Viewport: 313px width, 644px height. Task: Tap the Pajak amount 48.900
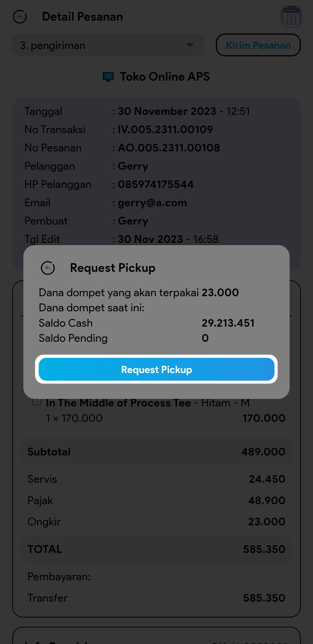coord(267,500)
